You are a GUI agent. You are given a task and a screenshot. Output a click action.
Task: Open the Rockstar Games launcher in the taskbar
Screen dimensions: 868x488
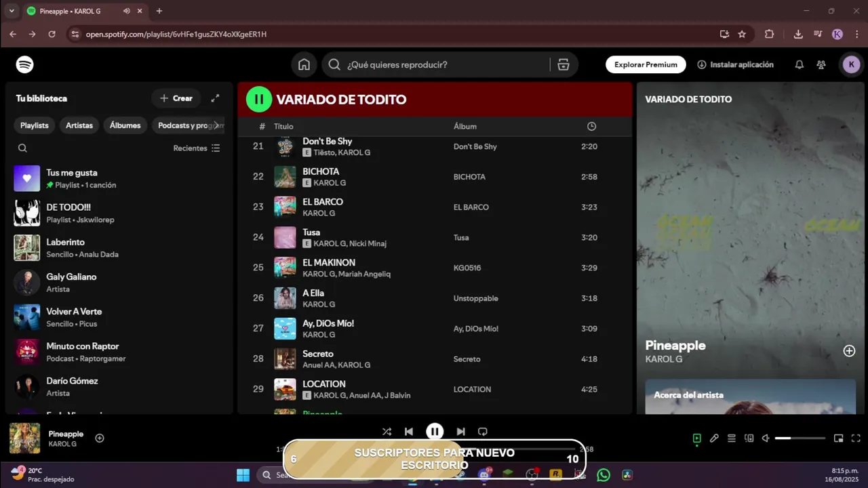tap(556, 475)
